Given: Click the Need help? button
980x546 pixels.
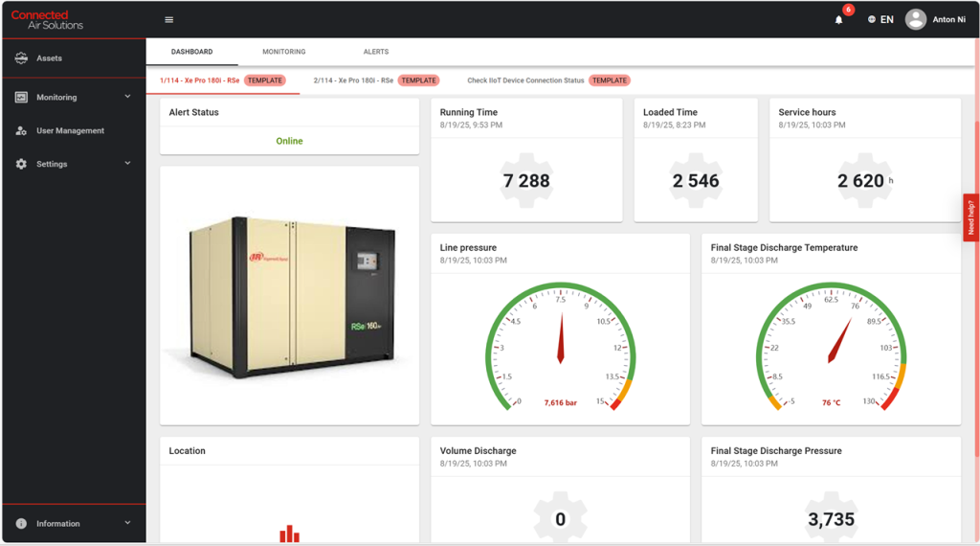Looking at the screenshot, I should 970,217.
